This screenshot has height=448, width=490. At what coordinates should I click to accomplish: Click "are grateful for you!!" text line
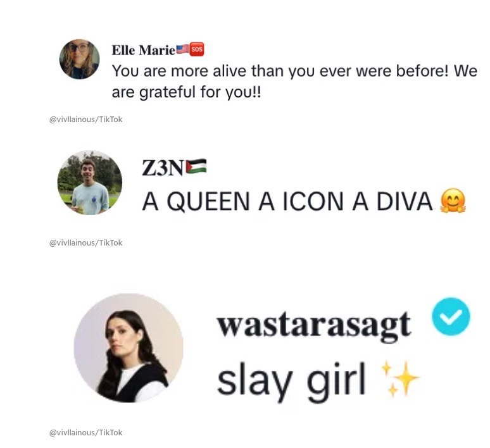[x=186, y=92]
